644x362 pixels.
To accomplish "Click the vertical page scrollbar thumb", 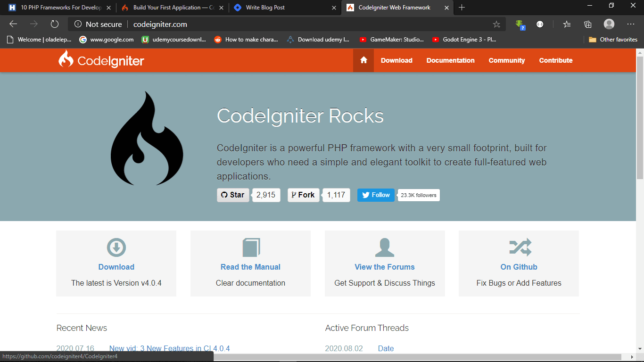I will tap(640, 118).
